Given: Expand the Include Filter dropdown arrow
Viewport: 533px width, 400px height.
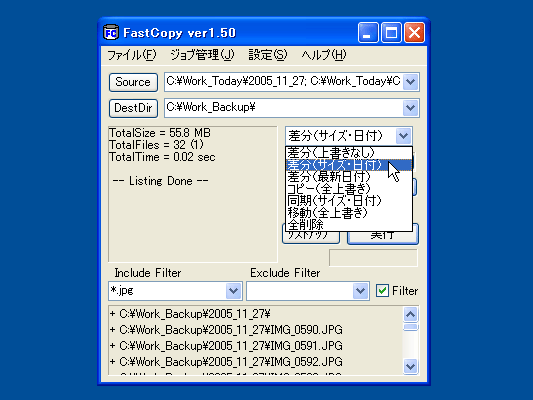Looking at the screenshot, I should pos(234,291).
